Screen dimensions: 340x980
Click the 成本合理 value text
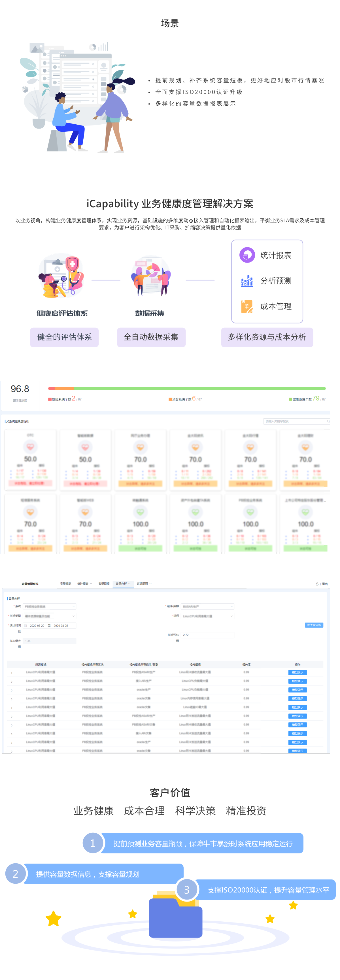(144, 811)
